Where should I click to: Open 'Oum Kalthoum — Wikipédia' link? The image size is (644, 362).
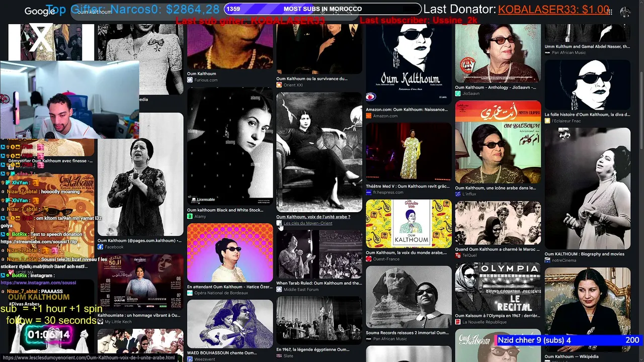(x=580, y=357)
